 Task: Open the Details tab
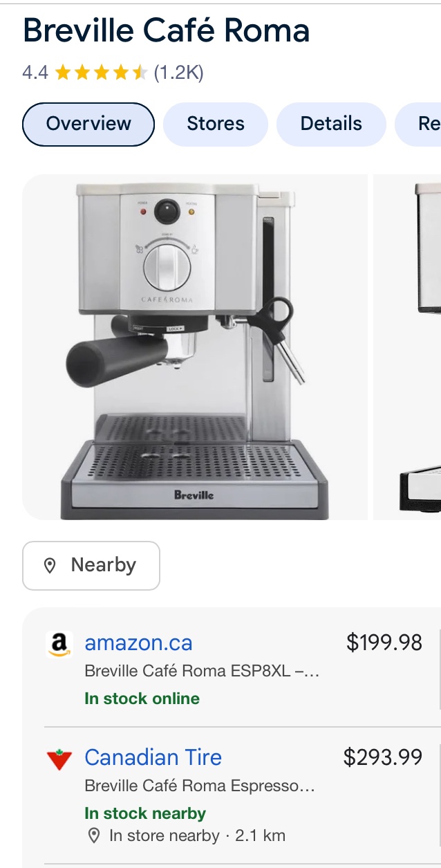pyautogui.click(x=331, y=124)
